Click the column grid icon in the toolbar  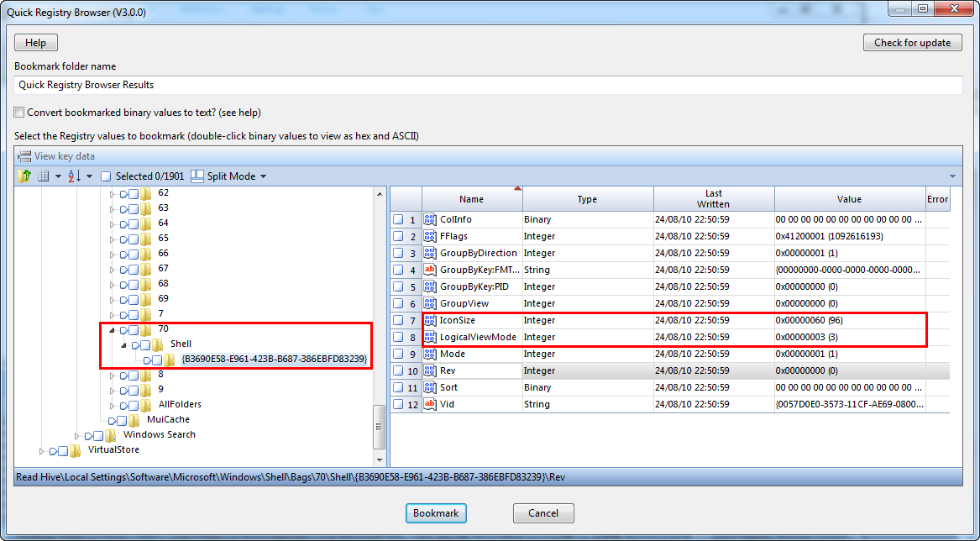click(44, 176)
